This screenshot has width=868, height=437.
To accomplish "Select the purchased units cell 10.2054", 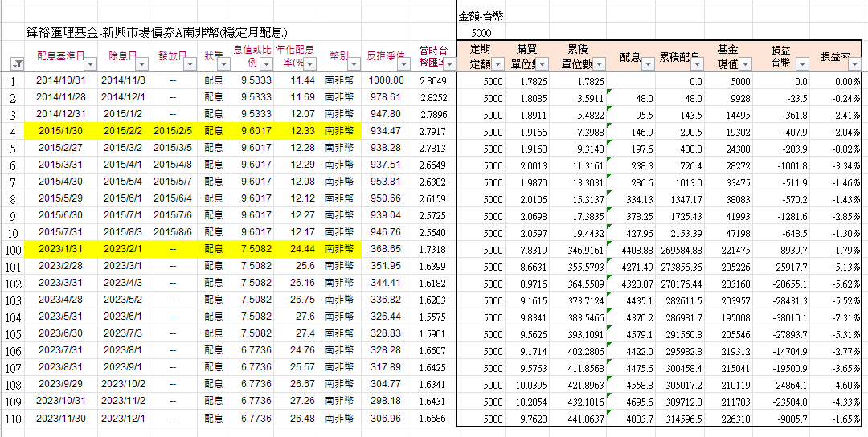I will coord(527,402).
